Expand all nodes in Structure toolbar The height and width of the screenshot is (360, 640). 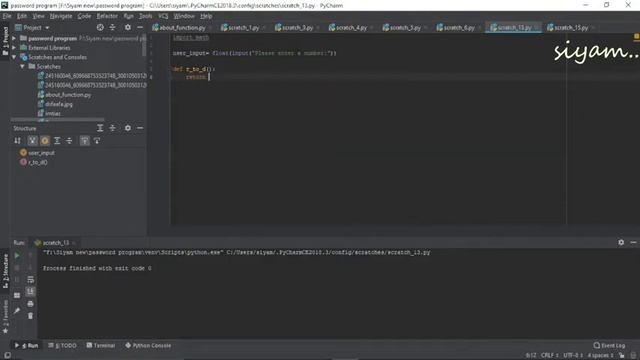coord(57,141)
